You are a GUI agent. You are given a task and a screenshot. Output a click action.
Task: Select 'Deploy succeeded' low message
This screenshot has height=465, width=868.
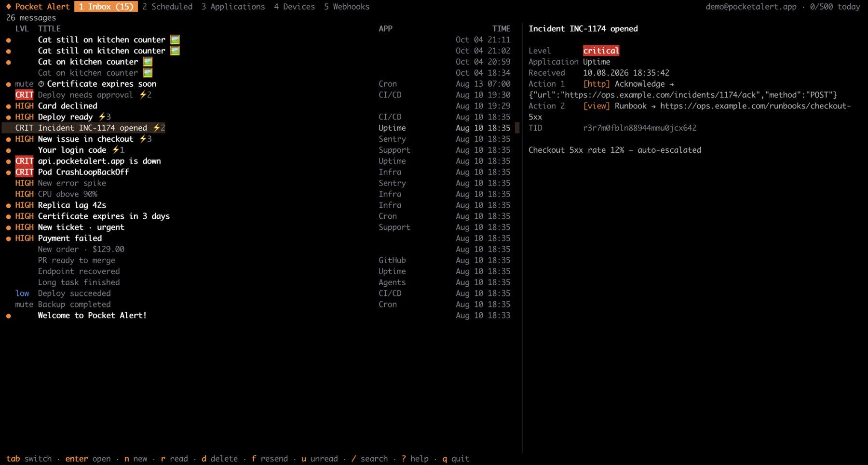click(x=258, y=293)
